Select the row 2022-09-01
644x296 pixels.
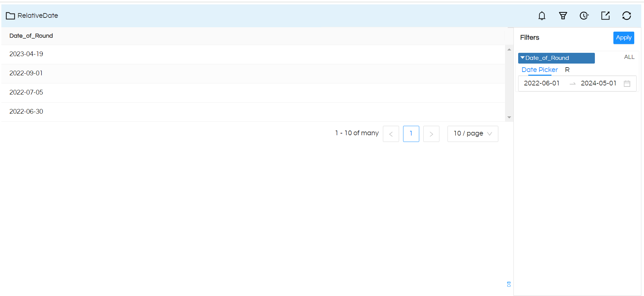253,74
